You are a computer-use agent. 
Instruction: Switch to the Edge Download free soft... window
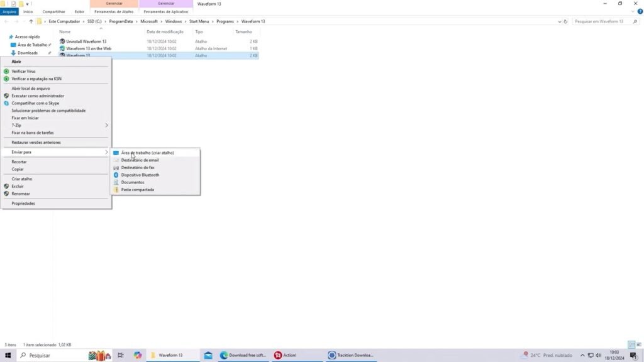(x=243, y=356)
